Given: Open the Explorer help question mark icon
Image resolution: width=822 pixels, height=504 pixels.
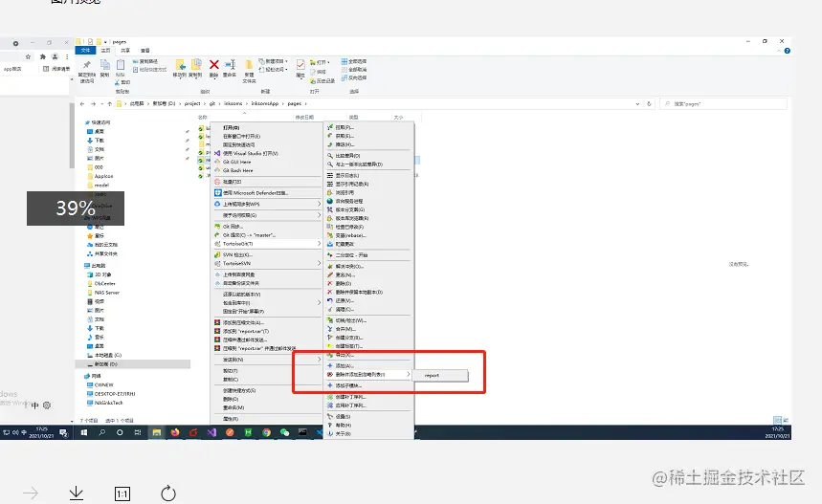Looking at the screenshot, I should click(x=787, y=51).
